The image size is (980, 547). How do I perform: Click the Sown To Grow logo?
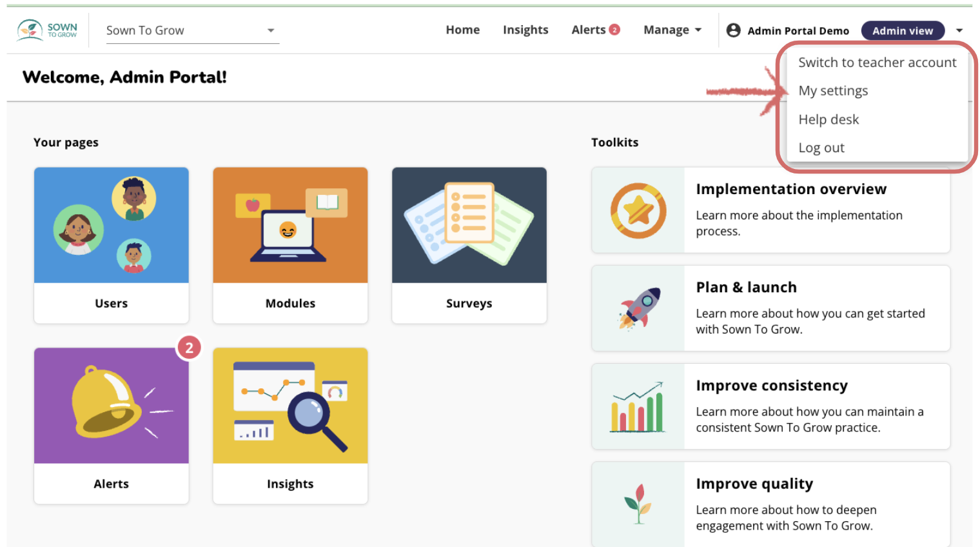tap(47, 30)
